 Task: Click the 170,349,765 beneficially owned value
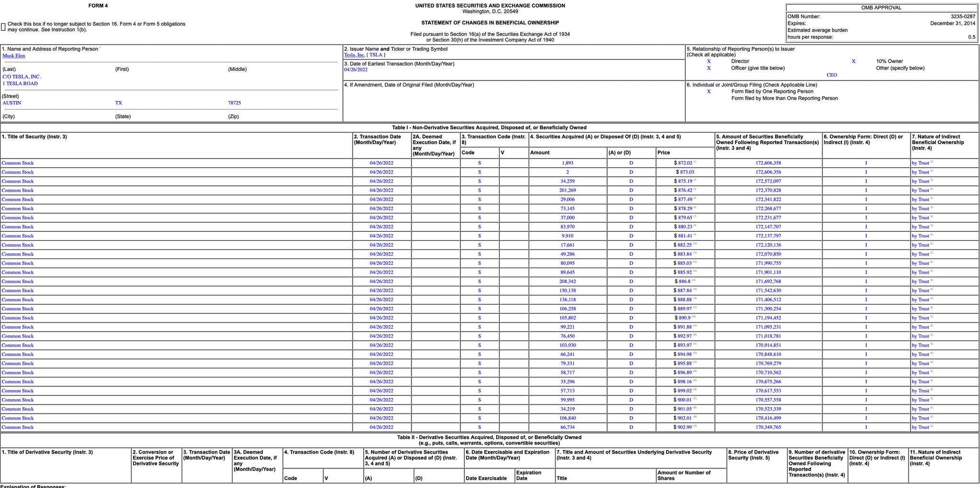tap(768, 427)
